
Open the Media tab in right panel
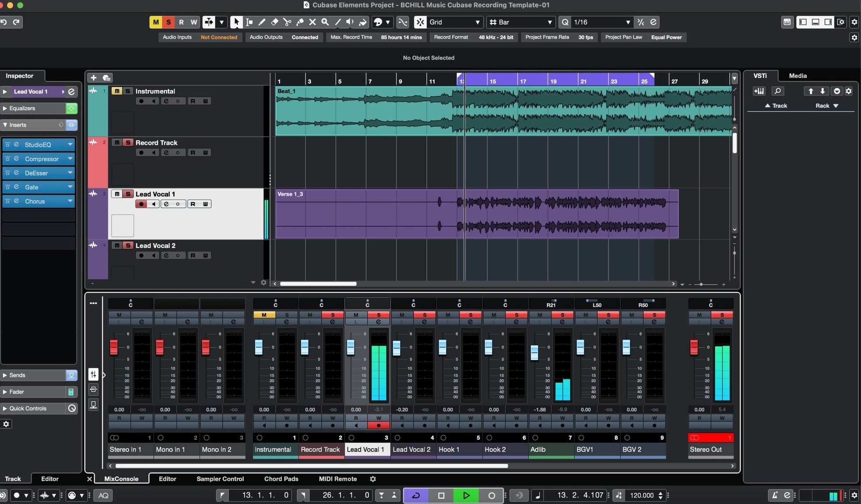click(798, 76)
